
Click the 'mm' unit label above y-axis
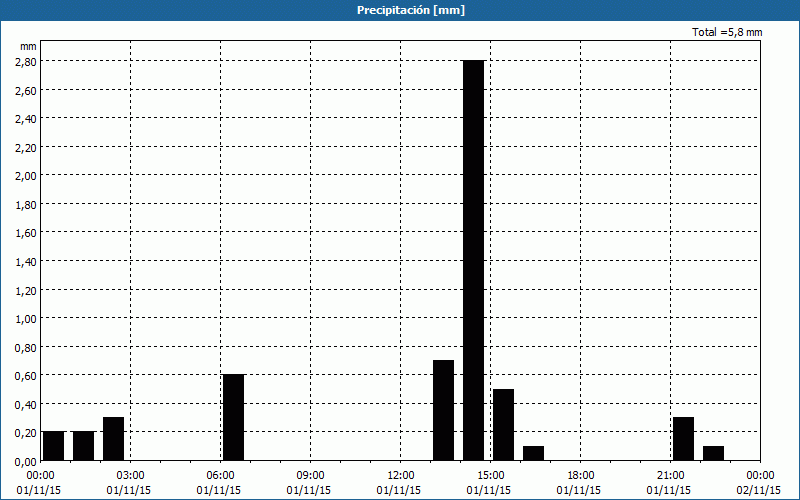(x=28, y=46)
